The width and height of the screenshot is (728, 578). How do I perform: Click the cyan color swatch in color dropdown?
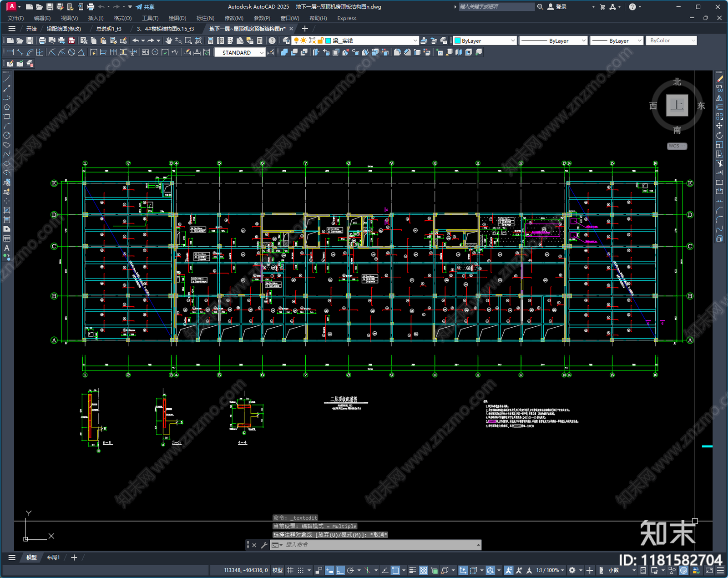[x=458, y=41]
